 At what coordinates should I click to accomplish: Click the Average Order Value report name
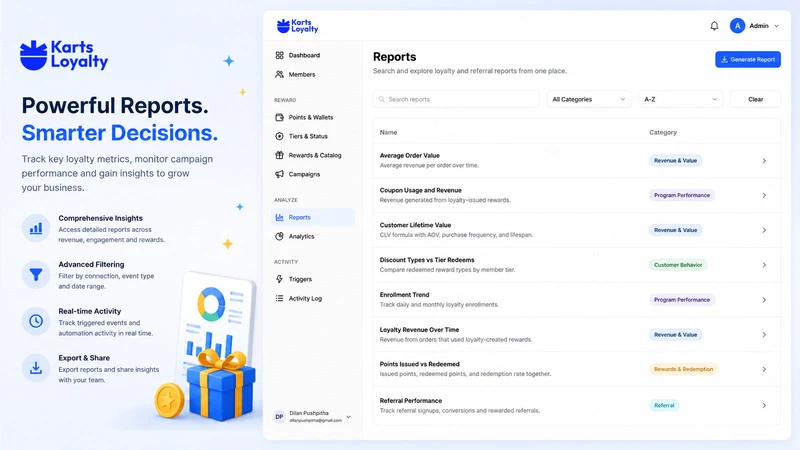409,156
